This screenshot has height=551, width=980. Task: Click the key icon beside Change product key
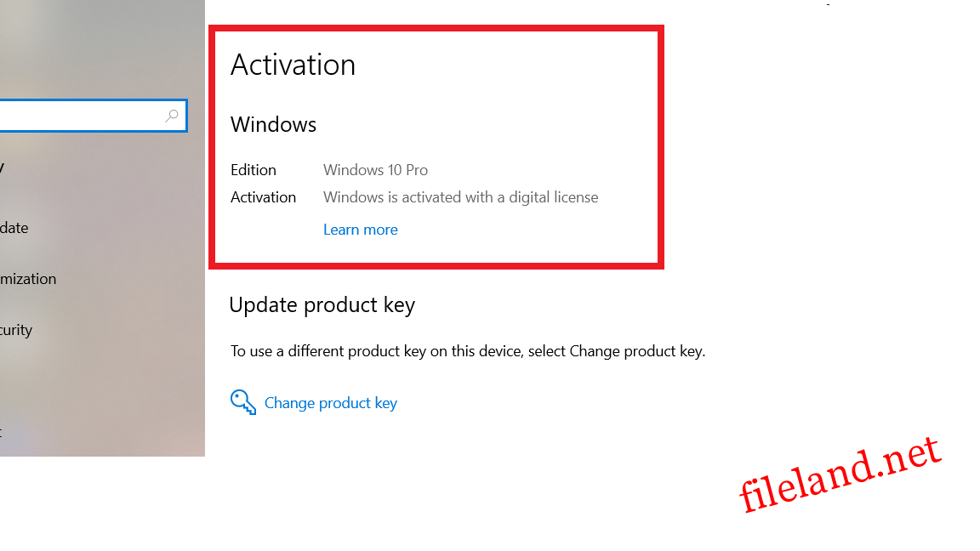coord(243,402)
